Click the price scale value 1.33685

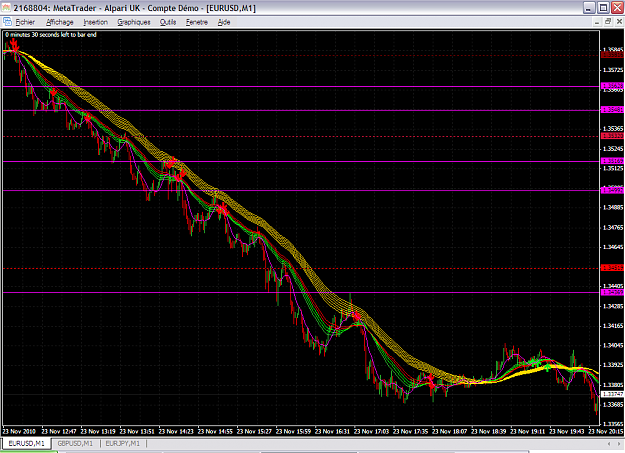pyautogui.click(x=613, y=404)
